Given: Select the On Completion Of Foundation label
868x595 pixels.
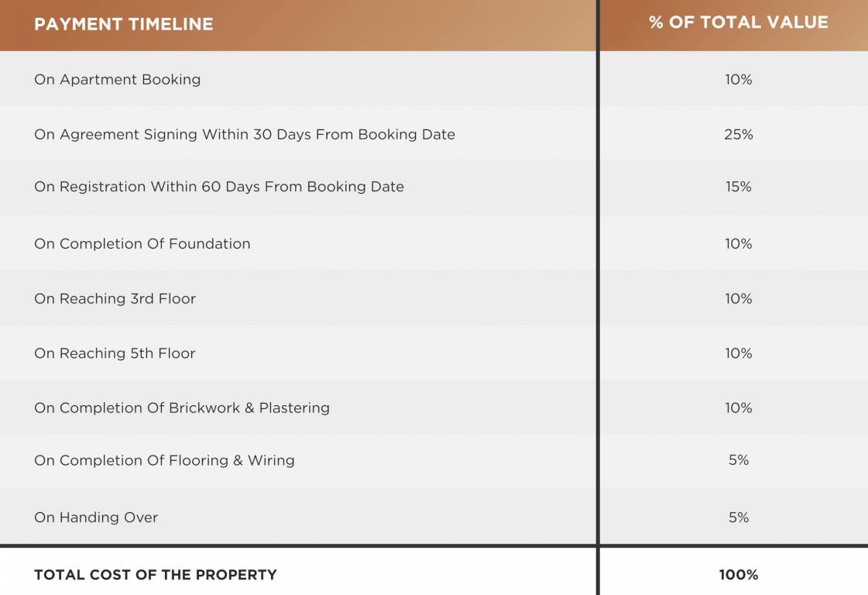Looking at the screenshot, I should (x=142, y=244).
